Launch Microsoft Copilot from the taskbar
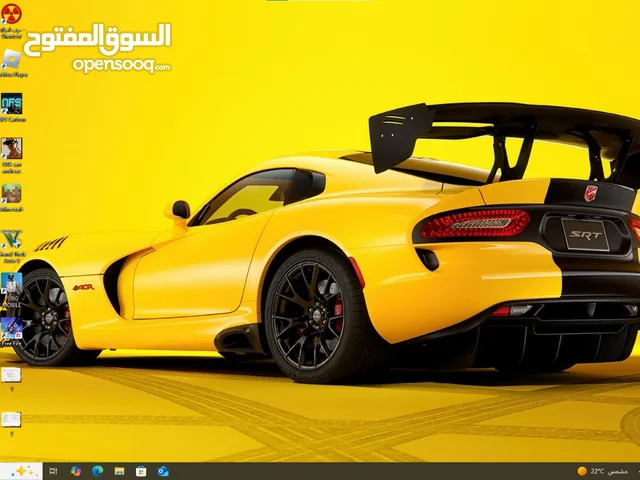Screen dimensions: 640x480 coord(76,471)
